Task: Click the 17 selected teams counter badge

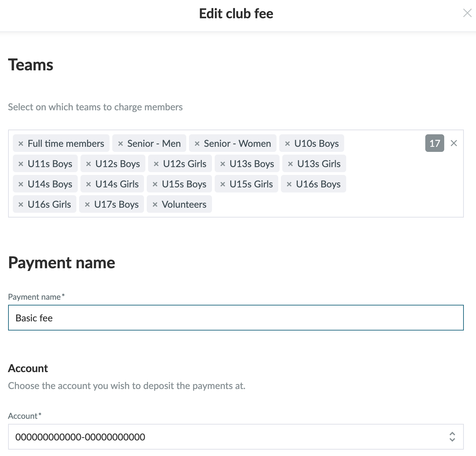Action: 434,143
